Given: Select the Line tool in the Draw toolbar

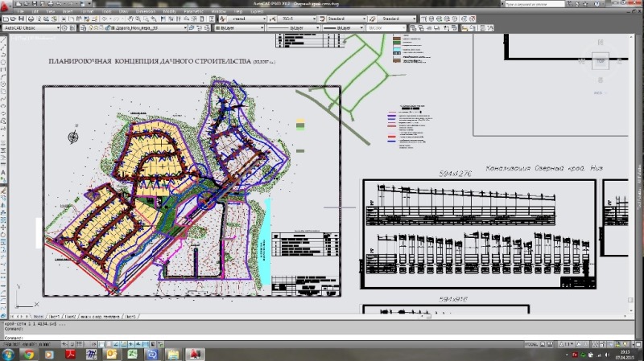Looking at the screenshot, I should [x=3, y=40].
